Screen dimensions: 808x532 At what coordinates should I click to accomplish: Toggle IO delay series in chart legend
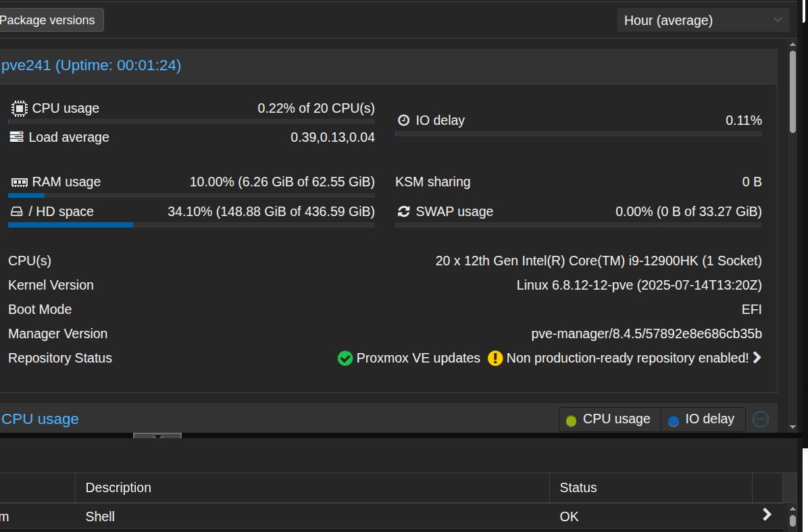click(x=703, y=419)
